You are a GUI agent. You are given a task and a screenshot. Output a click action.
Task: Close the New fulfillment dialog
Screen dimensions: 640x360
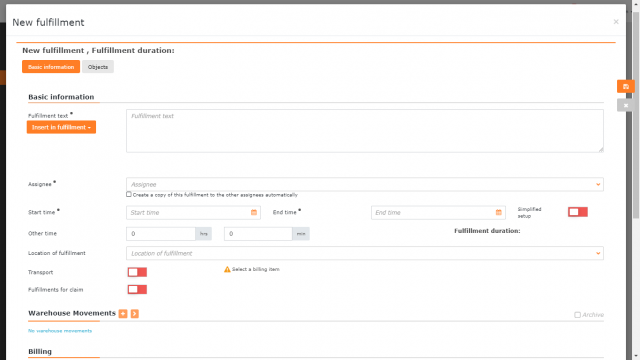tap(616, 22)
